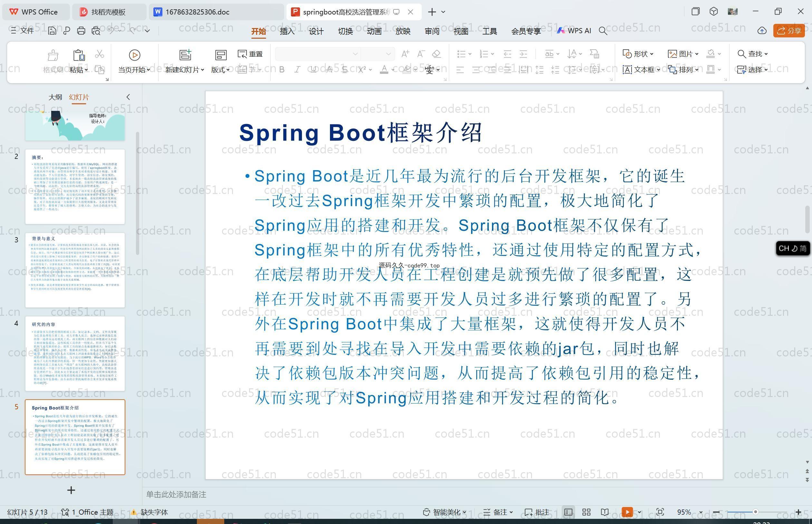Click the Format Painter (格式刷) icon
This screenshot has width=812, height=524.
tap(53, 55)
